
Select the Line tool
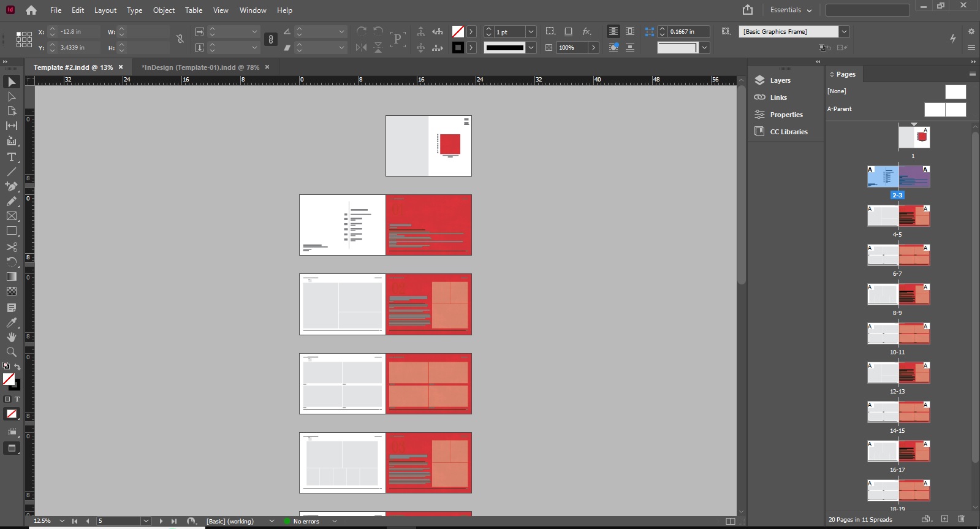(12, 172)
